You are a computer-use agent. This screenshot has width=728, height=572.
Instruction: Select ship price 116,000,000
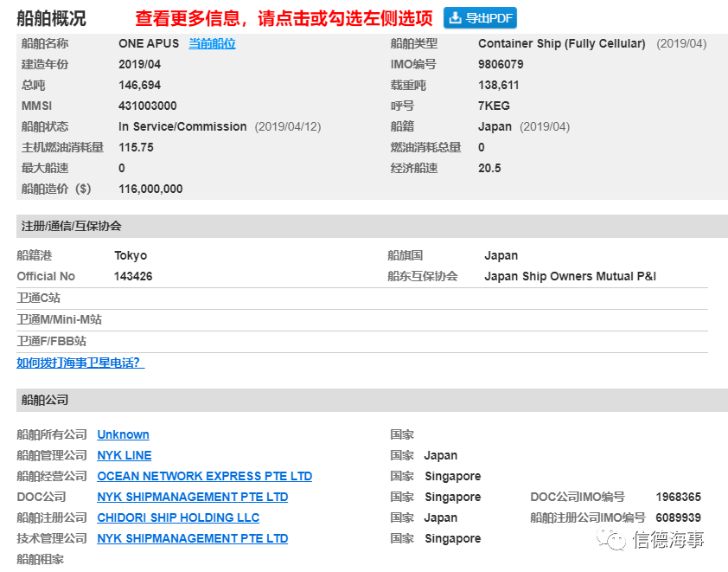(x=150, y=190)
